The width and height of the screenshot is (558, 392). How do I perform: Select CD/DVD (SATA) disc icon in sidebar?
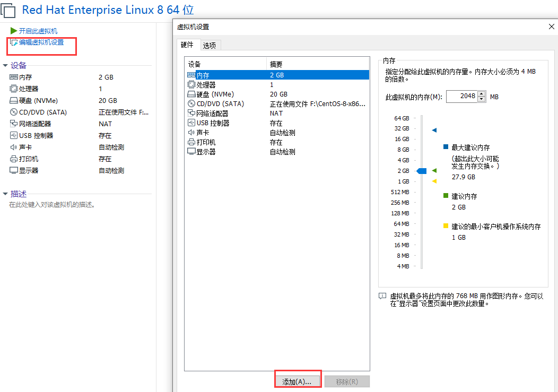click(13, 112)
